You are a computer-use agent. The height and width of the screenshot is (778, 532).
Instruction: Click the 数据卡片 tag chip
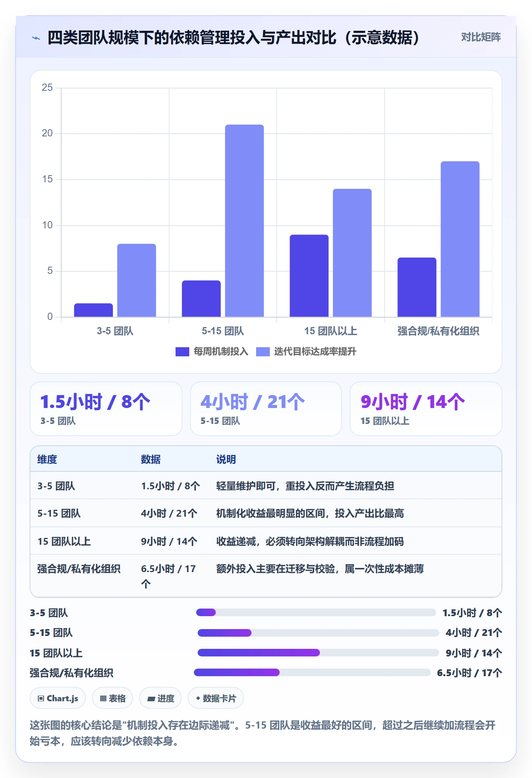pos(216,698)
